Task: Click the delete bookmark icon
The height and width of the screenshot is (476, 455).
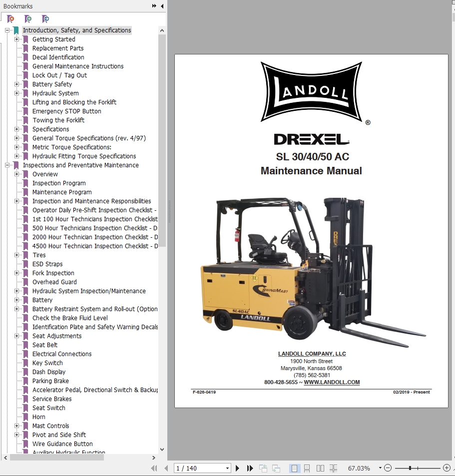Action: 10,19
